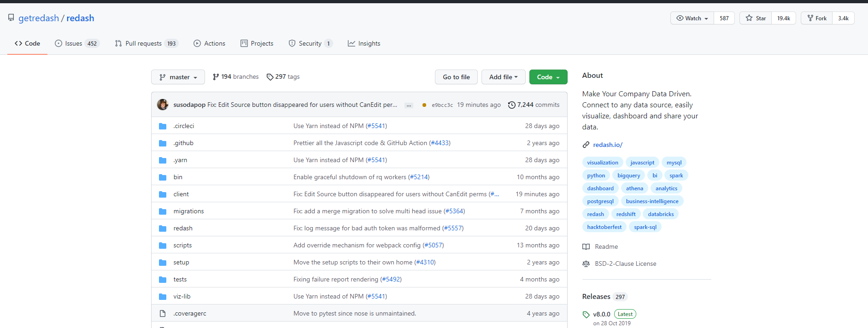Open the migrations folder icon

163,211
